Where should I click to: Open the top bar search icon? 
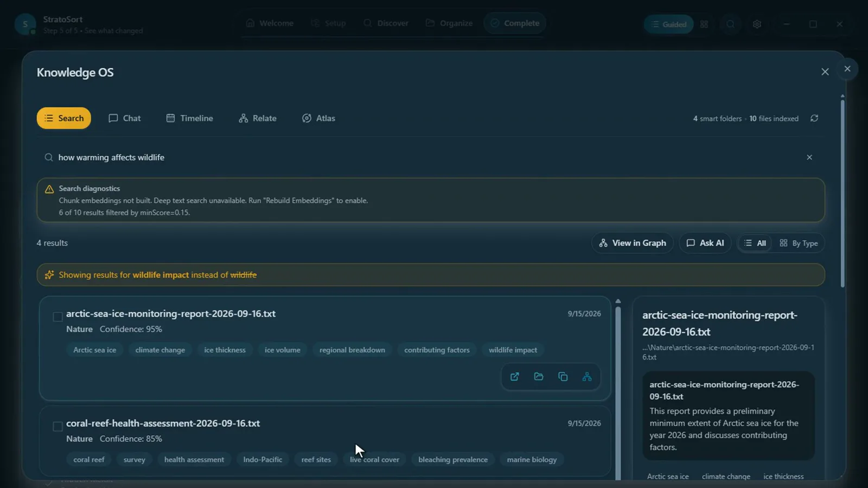731,24
